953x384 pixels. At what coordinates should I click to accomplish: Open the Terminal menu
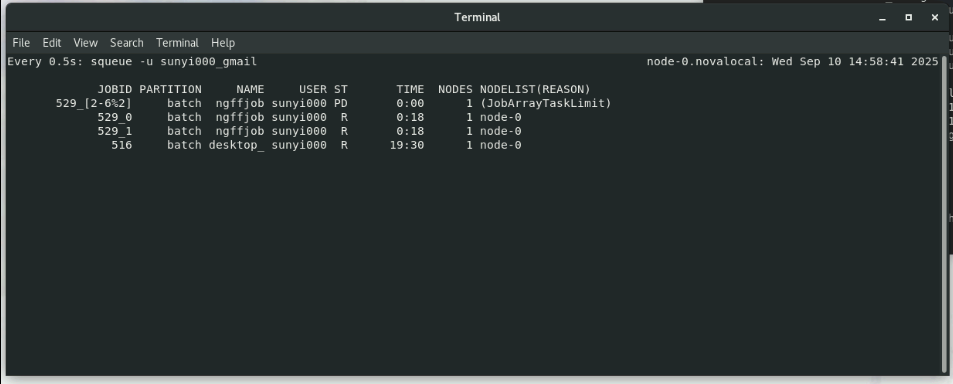click(177, 43)
